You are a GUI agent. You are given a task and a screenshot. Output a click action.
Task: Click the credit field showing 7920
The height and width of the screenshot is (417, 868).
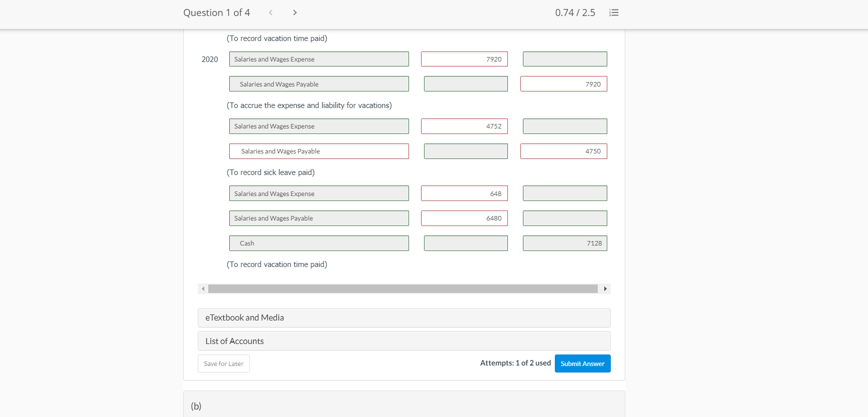point(564,84)
